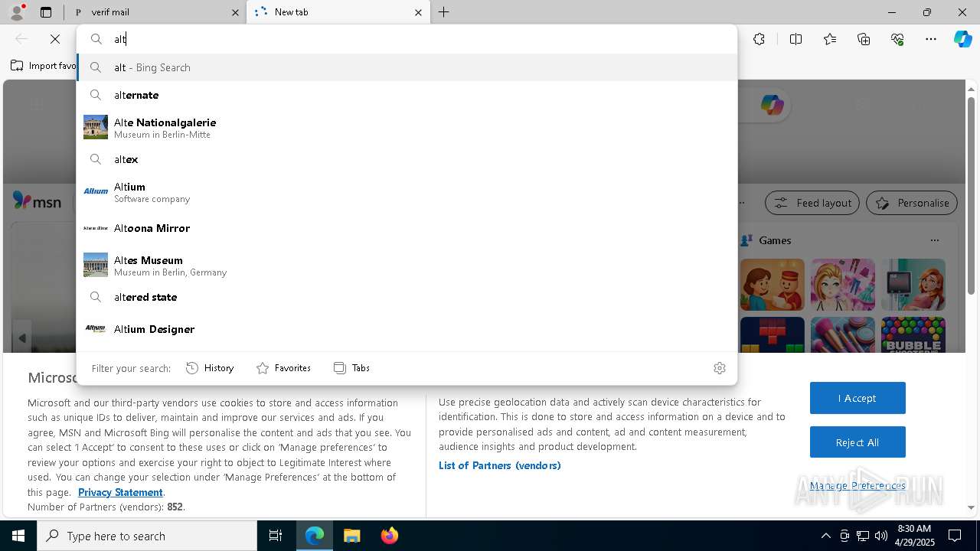Screen dimensions: 980x551
Task: Open the volume control icon
Action: [881, 536]
